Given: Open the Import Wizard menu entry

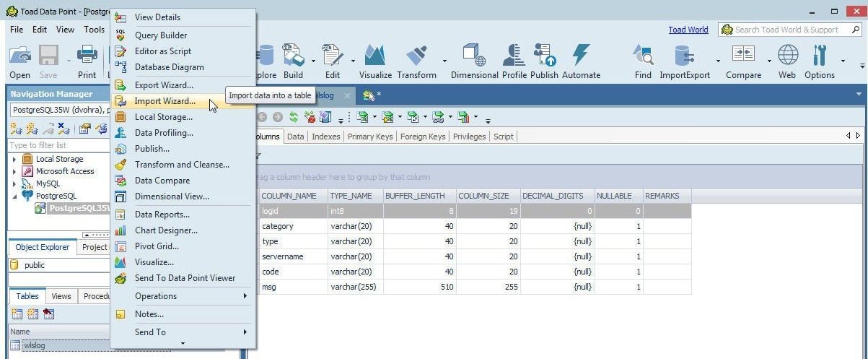Looking at the screenshot, I should click(165, 101).
